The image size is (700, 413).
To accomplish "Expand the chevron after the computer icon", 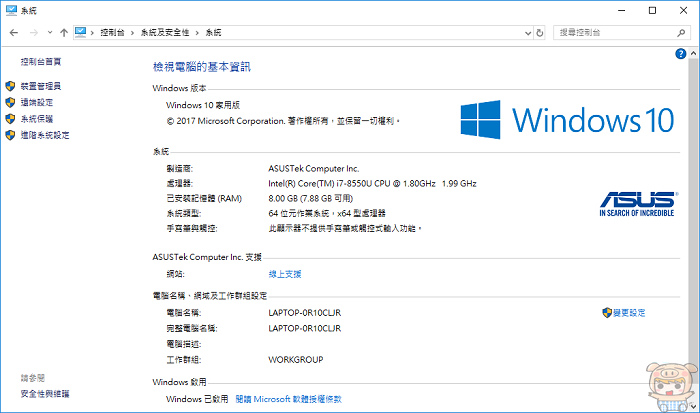I will [x=92, y=33].
